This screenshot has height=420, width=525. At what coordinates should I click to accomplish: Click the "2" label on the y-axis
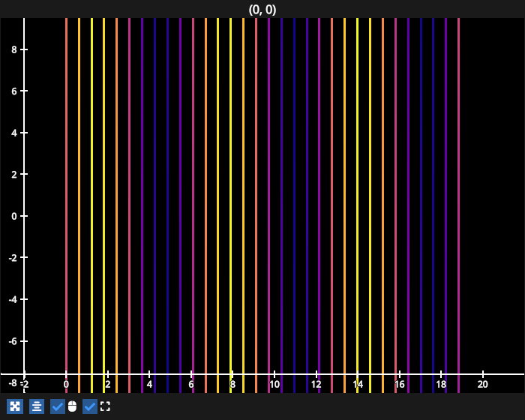click(13, 175)
